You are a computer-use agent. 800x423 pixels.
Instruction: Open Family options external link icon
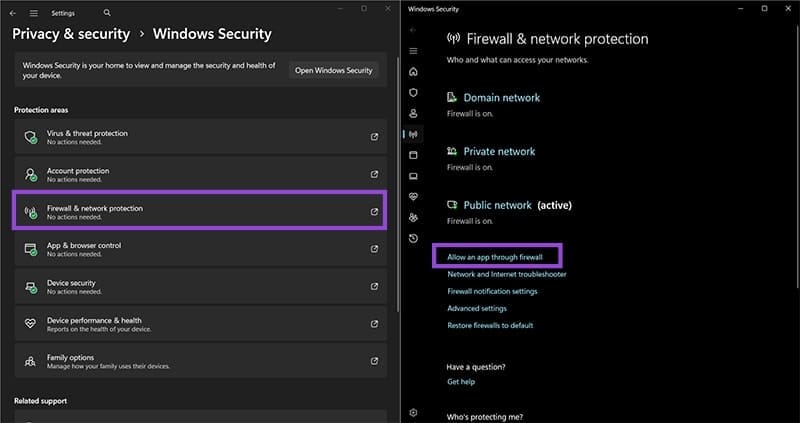tap(374, 361)
